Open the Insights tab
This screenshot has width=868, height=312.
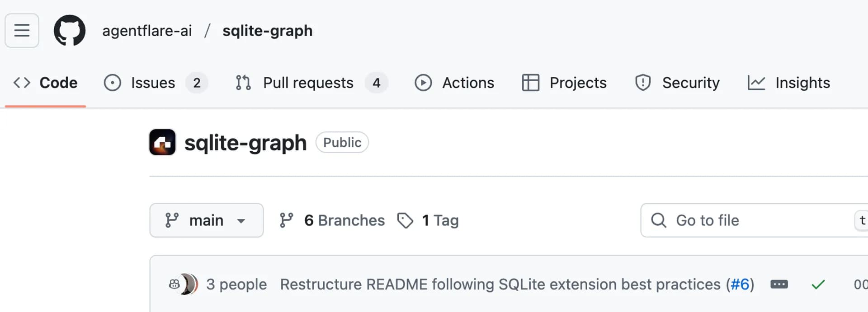[x=788, y=83]
